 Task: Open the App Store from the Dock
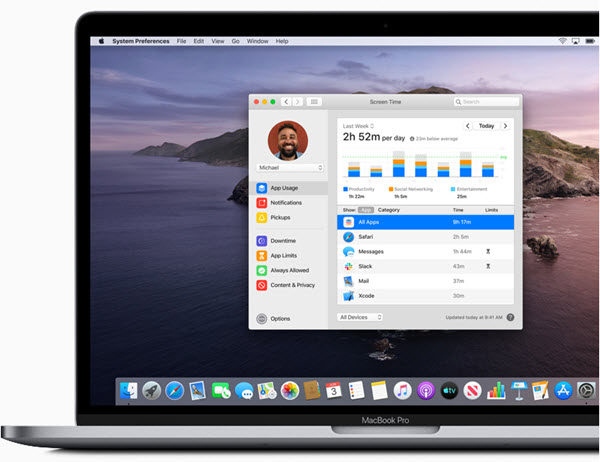(563, 391)
